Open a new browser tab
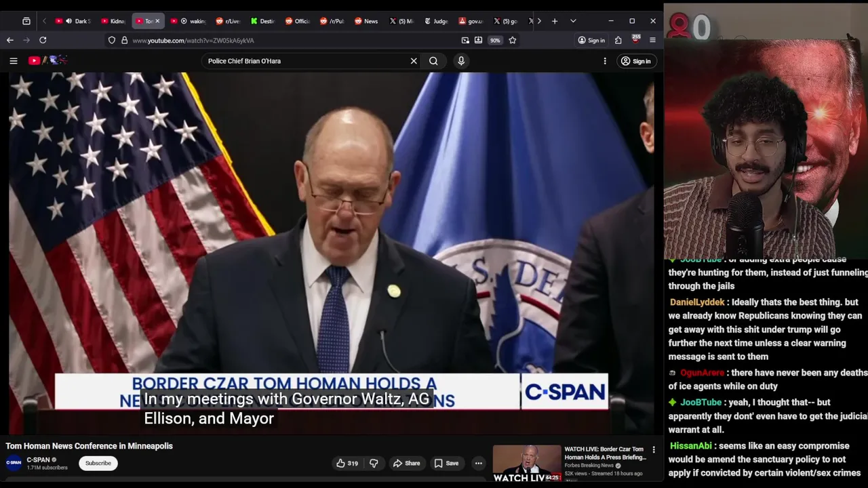 tap(555, 21)
